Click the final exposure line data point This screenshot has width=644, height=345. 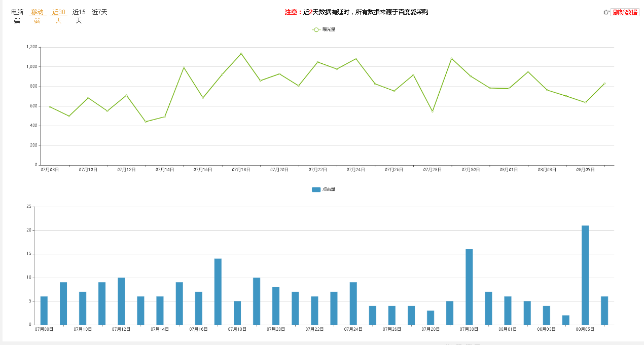[x=604, y=84]
